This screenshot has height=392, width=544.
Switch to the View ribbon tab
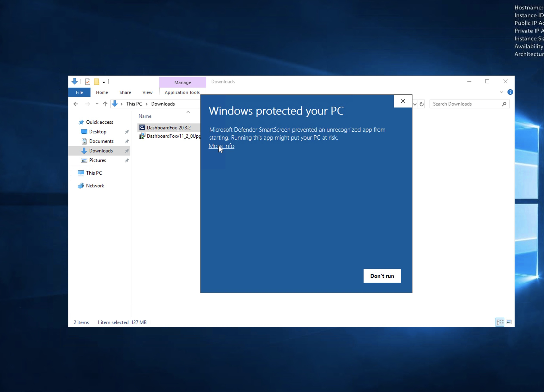pyautogui.click(x=147, y=92)
